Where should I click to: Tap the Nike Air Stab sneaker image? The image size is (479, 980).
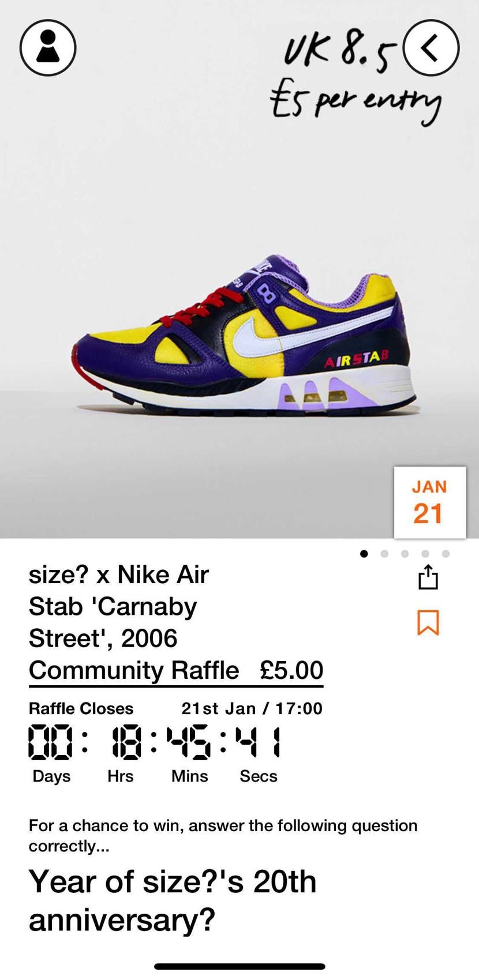[244, 336]
